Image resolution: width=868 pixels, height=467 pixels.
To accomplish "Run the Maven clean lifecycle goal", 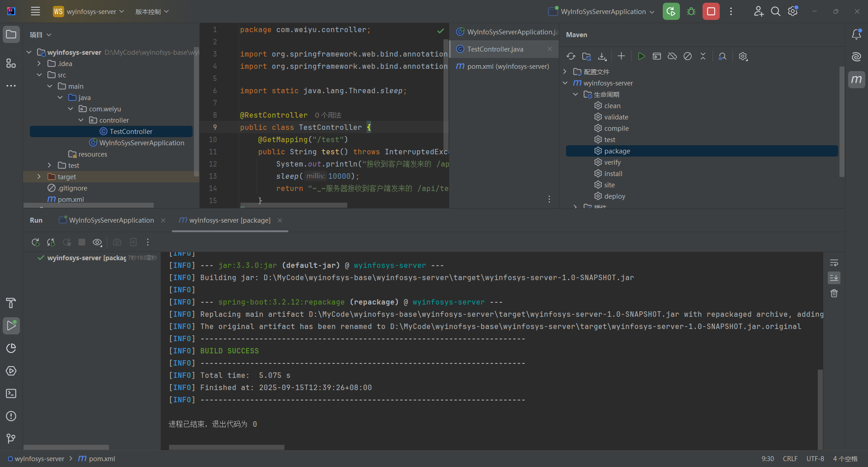I will pos(613,105).
